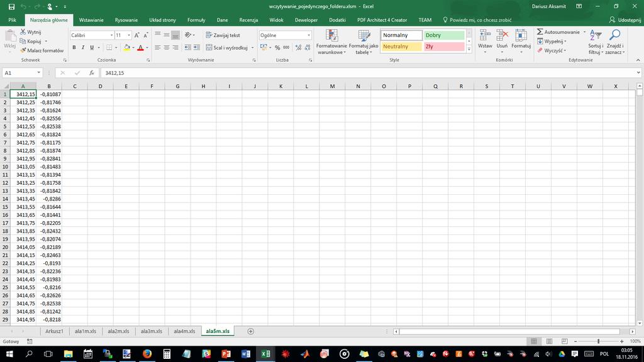Add a new sheet with plus icon

(x=250, y=331)
